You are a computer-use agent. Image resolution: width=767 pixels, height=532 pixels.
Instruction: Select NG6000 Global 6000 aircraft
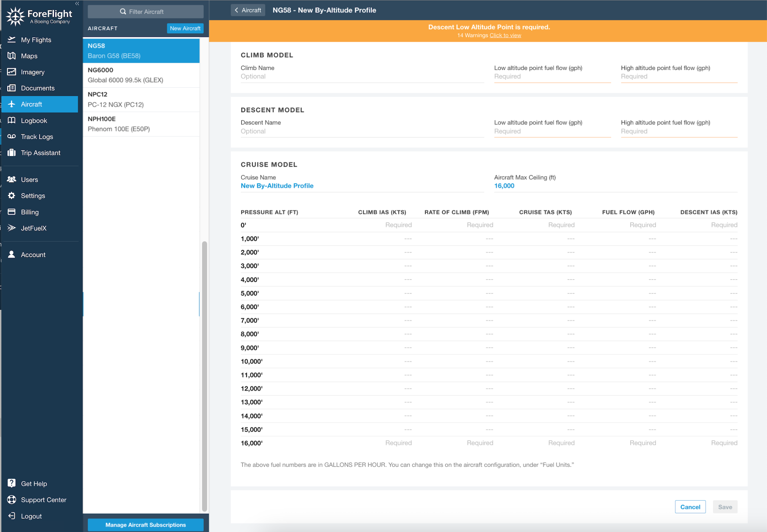(141, 75)
